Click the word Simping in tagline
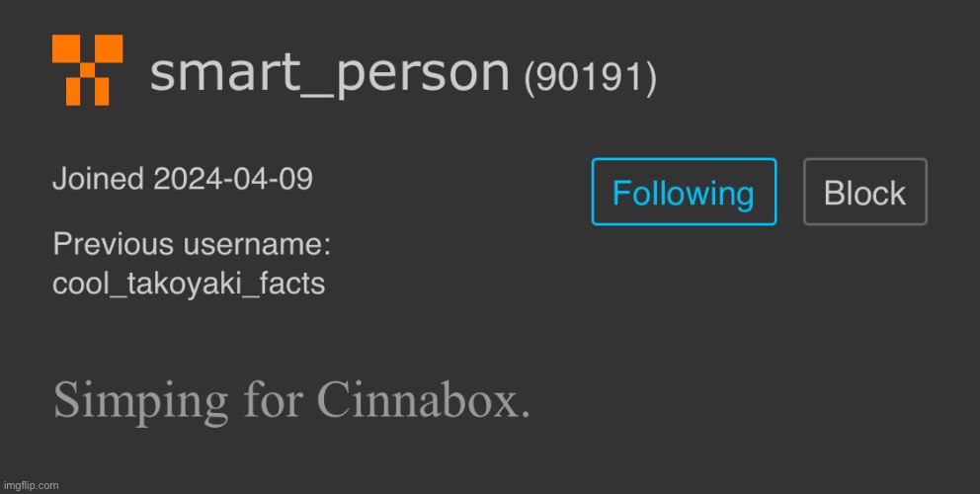The image size is (980, 494). coord(140,402)
